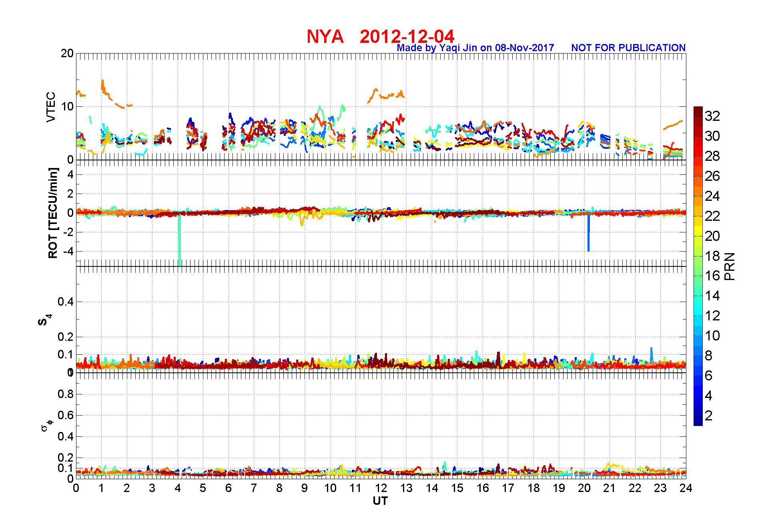This screenshot has height=532, width=762.
Task: Click the blue downward ROT spike near UT 20
Action: click(x=588, y=233)
